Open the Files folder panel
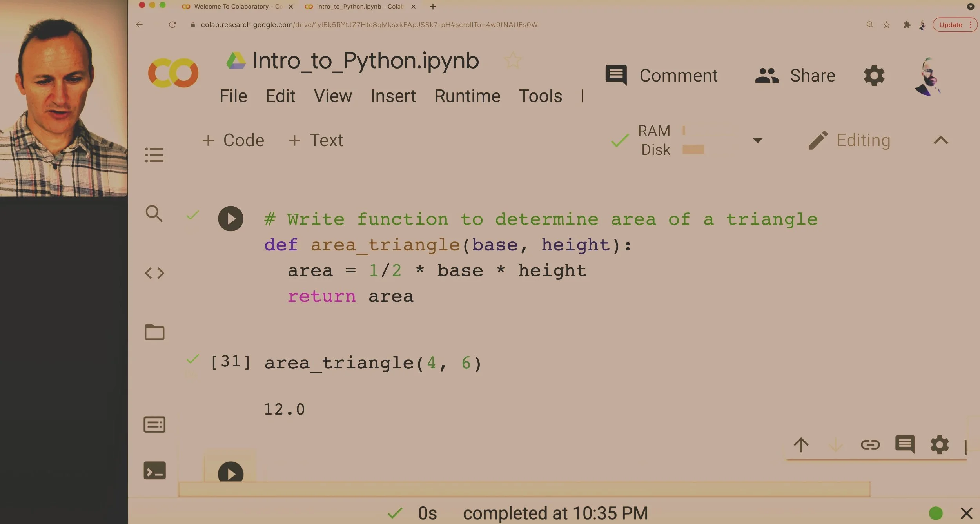Image resolution: width=980 pixels, height=524 pixels. click(154, 332)
